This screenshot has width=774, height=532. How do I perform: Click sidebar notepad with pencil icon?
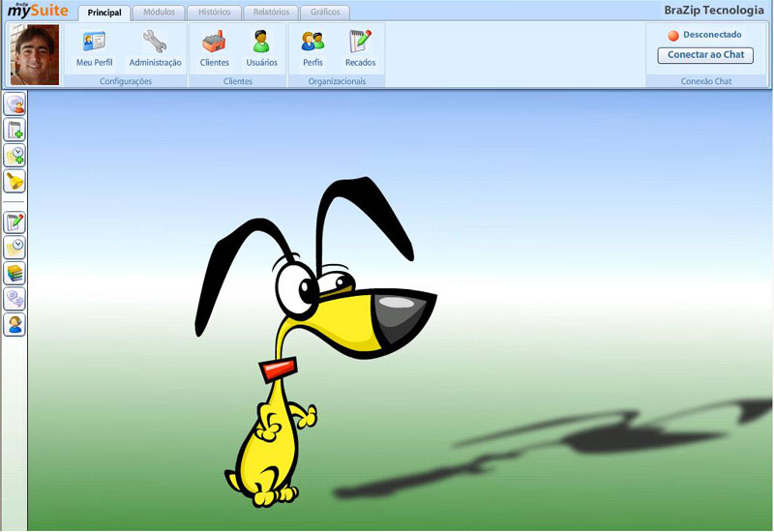(x=15, y=222)
